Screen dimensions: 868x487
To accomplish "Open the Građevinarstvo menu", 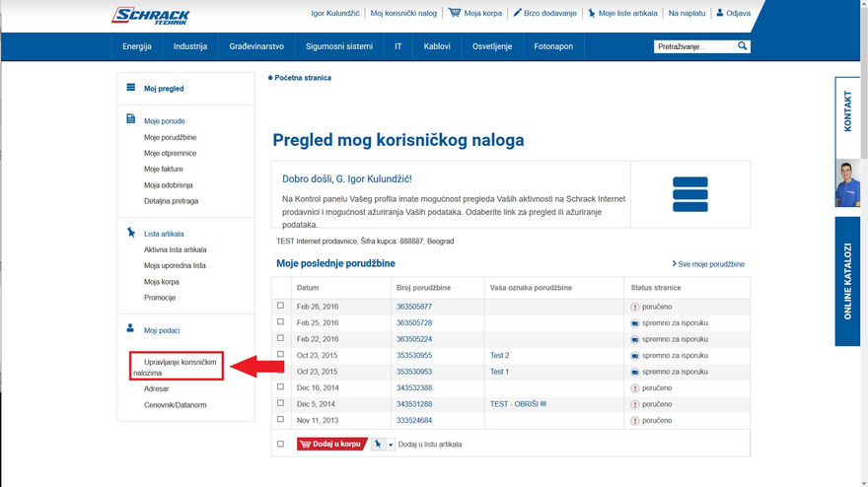I will [256, 46].
